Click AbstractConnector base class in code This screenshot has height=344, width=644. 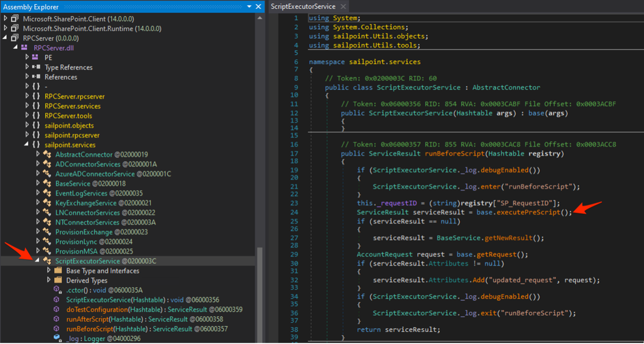pos(506,87)
